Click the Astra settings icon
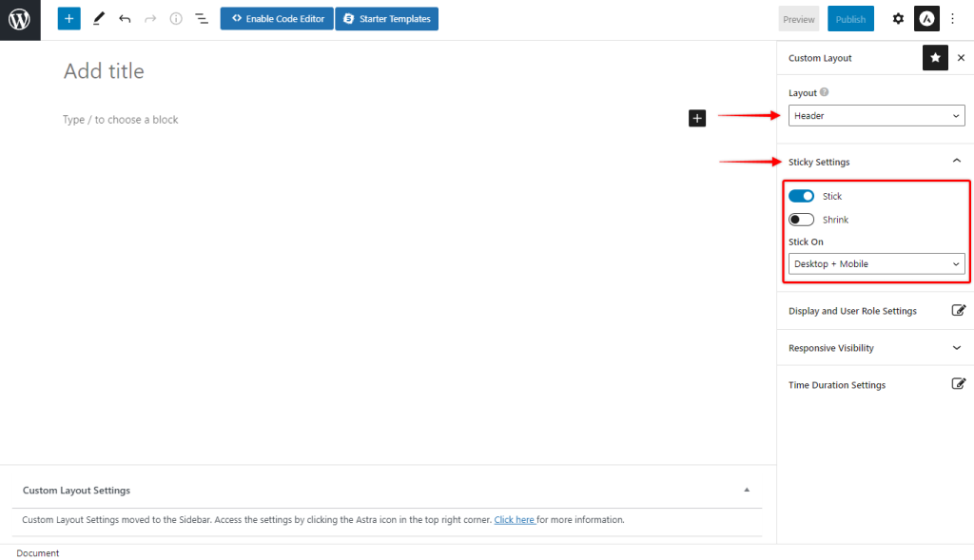974x560 pixels. [926, 19]
